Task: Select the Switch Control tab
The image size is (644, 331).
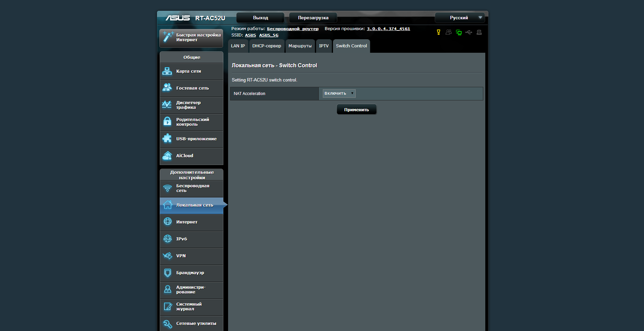Action: pyautogui.click(x=351, y=46)
